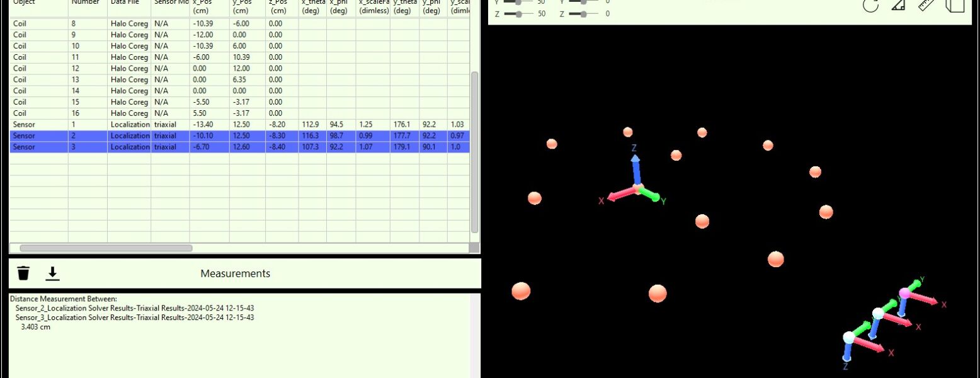Click the Sensor_2_Localization Solver Results line
980x378 pixels.
pyautogui.click(x=135, y=308)
